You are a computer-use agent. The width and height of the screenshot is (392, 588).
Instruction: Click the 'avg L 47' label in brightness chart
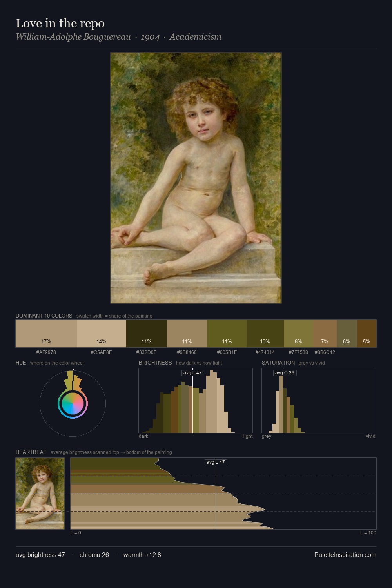[x=192, y=373]
